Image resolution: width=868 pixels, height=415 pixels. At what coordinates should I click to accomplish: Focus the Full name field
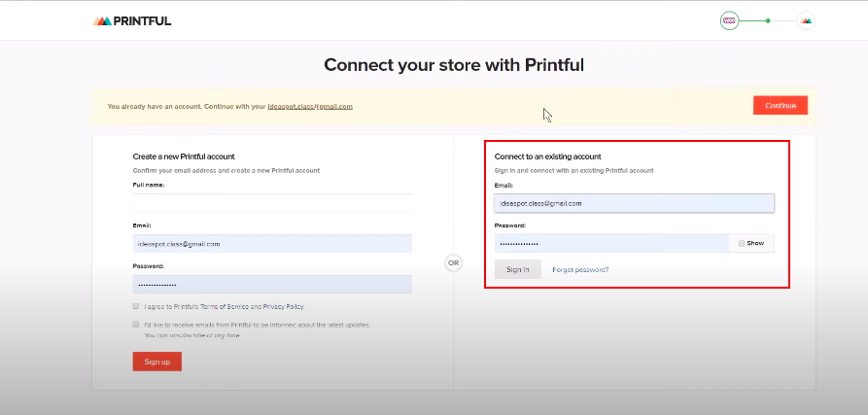tap(272, 202)
